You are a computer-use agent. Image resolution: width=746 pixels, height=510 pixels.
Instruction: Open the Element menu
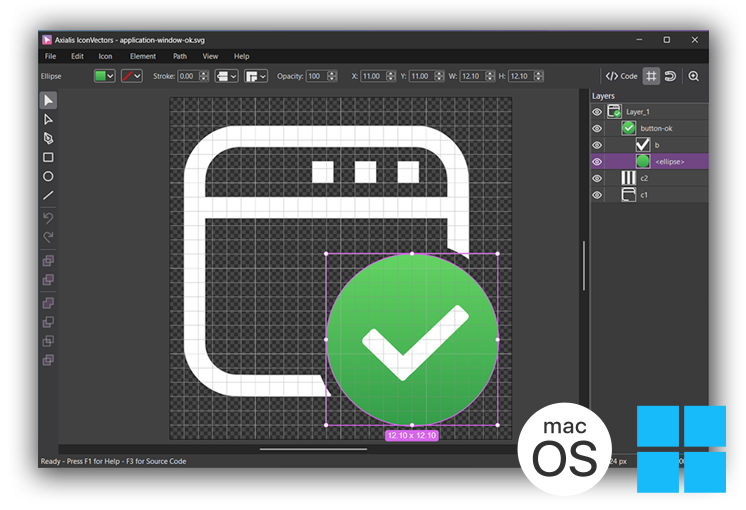pos(142,56)
